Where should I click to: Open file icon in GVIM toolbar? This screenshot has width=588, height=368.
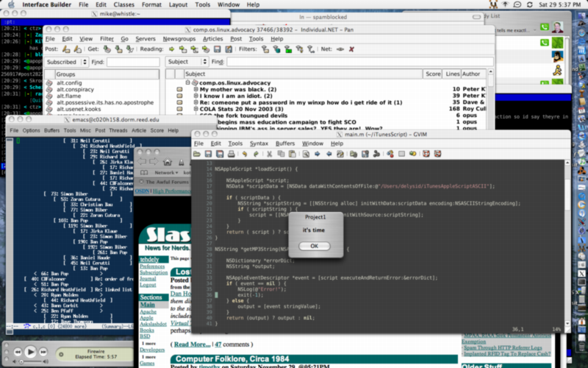197,154
